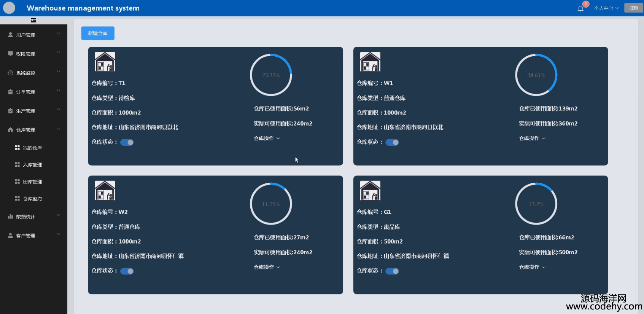Click the 38.61% usage ring for W1
644x314 pixels.
pyautogui.click(x=536, y=75)
